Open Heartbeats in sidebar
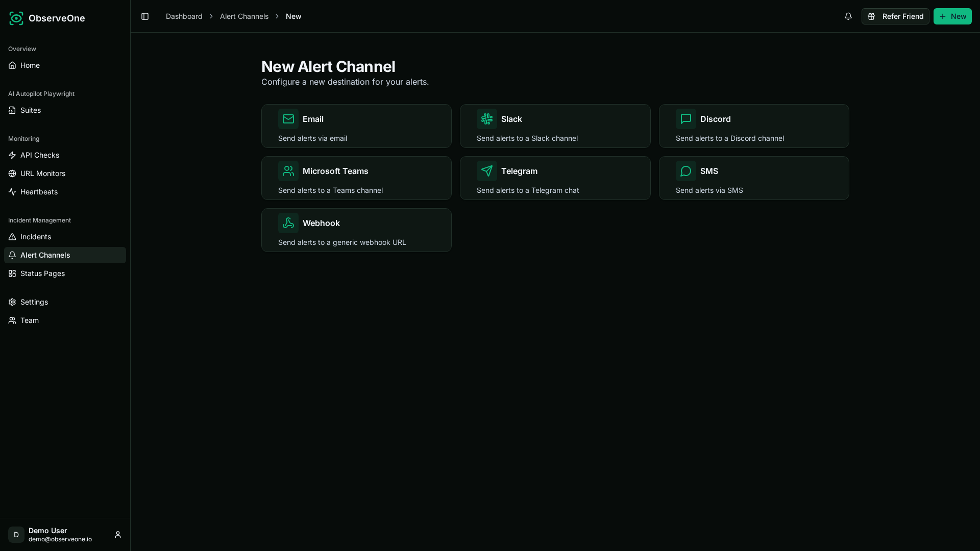 click(65, 192)
